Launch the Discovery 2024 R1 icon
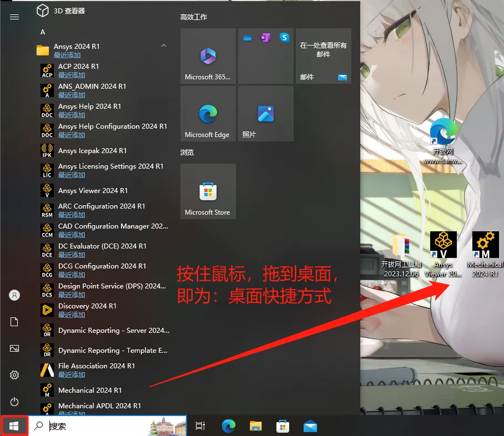This screenshot has width=504, height=436. point(47,310)
